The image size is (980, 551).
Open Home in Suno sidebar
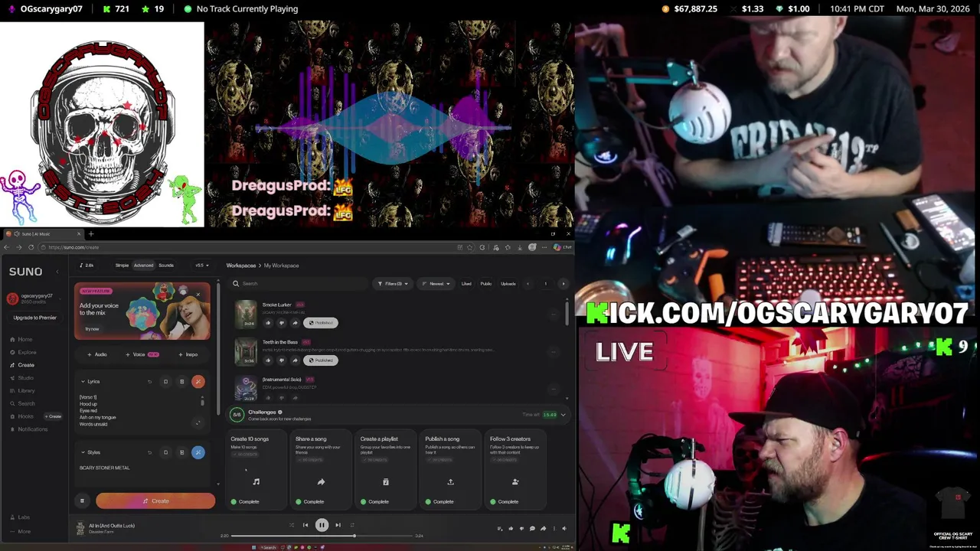[21, 339]
